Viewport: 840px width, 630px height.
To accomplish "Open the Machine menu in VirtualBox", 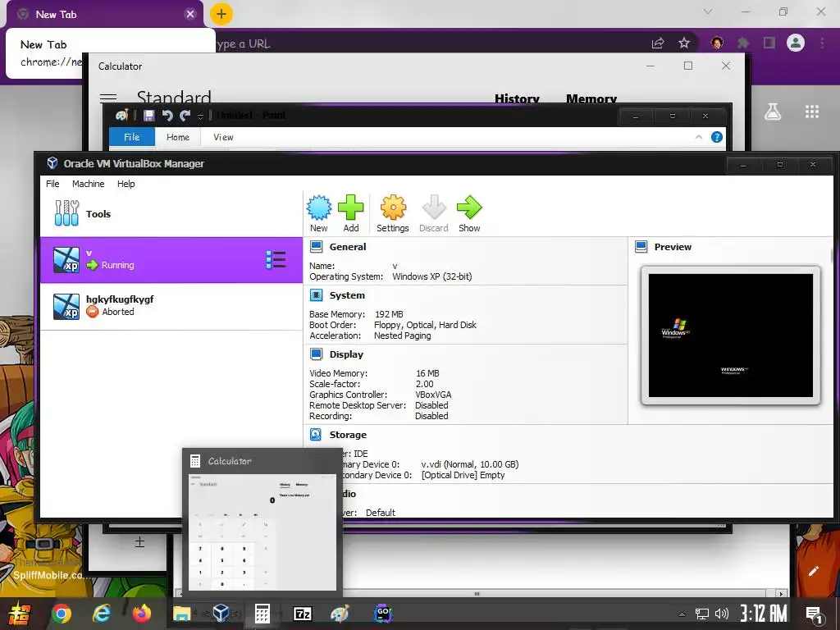I will (x=89, y=184).
